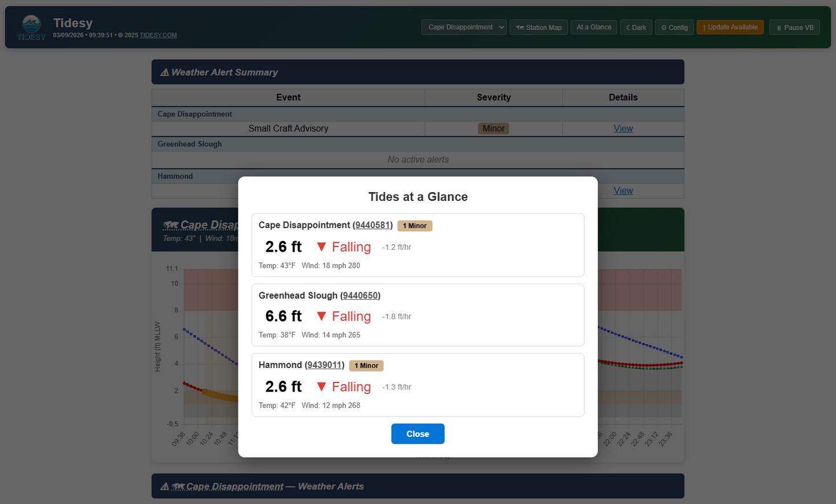
Task: Click the Weather Alert Summary warning icon
Action: (164, 72)
